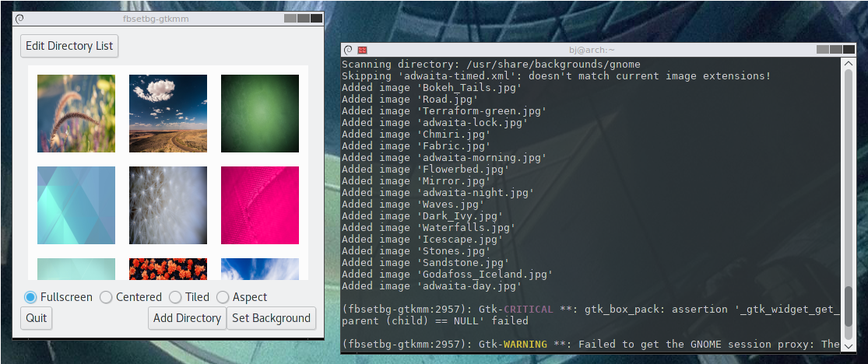
Task: Close the fbsetbg-gtkmm window
Action: [x=315, y=18]
